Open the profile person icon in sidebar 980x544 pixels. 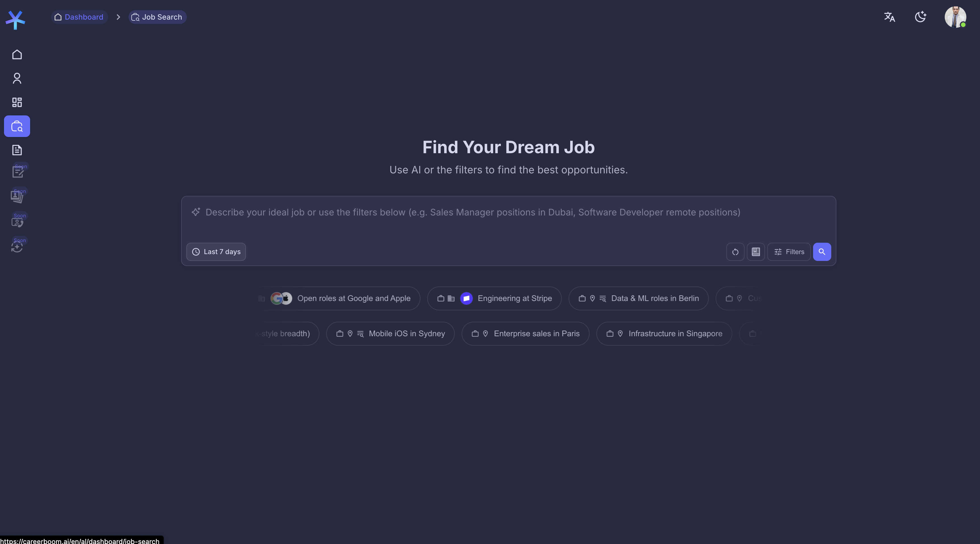tap(17, 78)
